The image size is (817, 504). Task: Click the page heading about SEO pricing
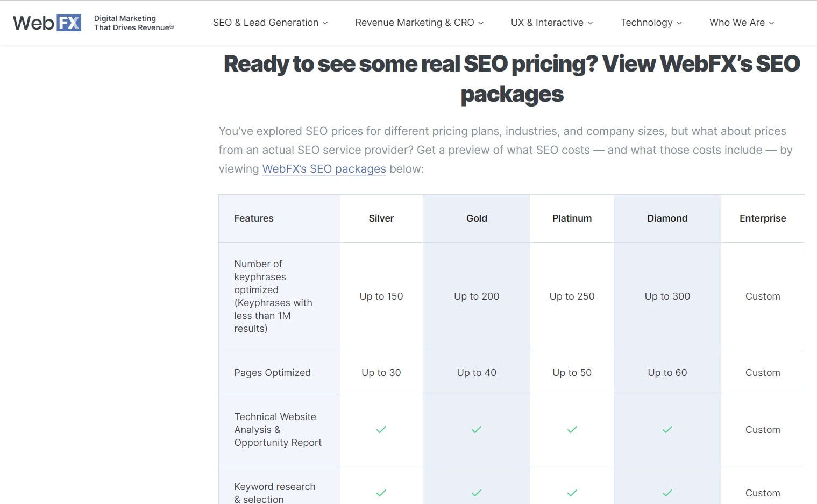pos(511,79)
